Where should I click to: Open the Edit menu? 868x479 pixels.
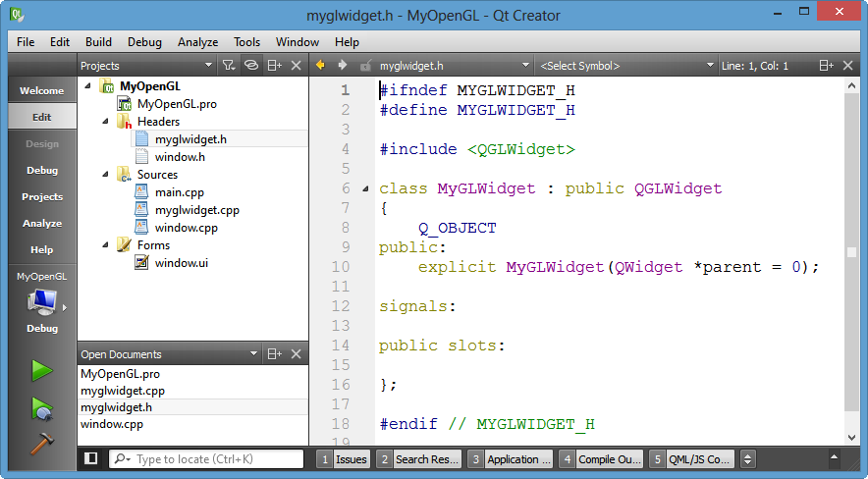[x=60, y=42]
